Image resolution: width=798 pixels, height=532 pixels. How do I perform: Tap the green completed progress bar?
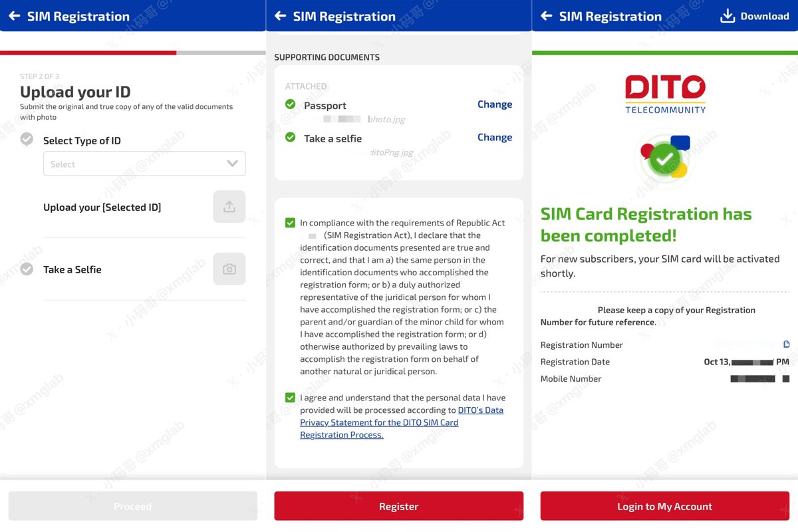pyautogui.click(x=665, y=53)
